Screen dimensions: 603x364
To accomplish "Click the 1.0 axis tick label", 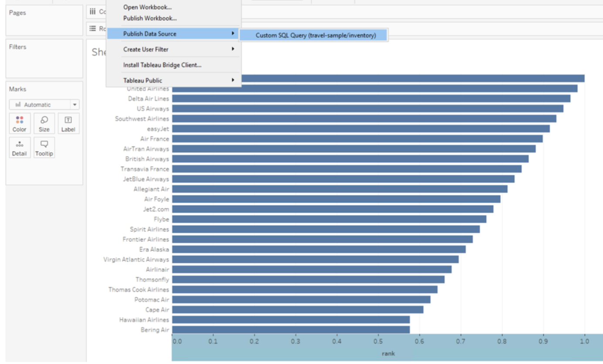I will (584, 341).
